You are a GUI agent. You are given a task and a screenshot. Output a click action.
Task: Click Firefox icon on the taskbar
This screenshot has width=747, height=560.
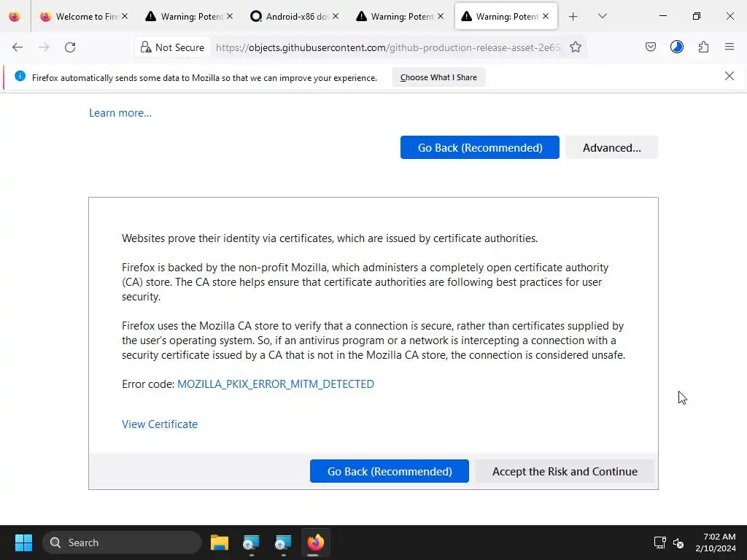coord(315,542)
